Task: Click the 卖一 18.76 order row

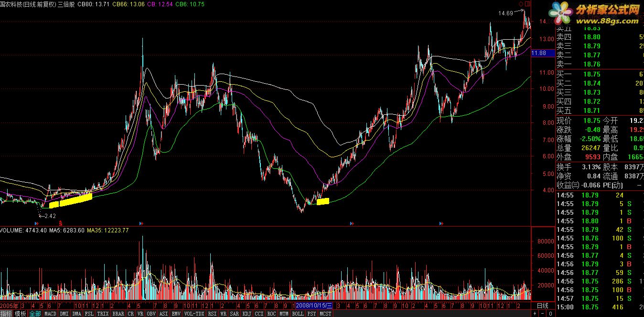Action: coord(600,64)
